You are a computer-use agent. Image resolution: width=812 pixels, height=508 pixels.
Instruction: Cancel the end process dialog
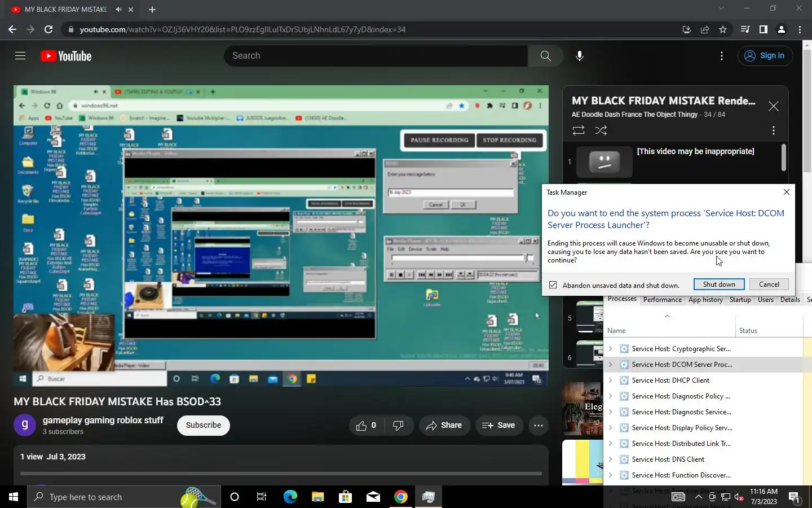769,284
